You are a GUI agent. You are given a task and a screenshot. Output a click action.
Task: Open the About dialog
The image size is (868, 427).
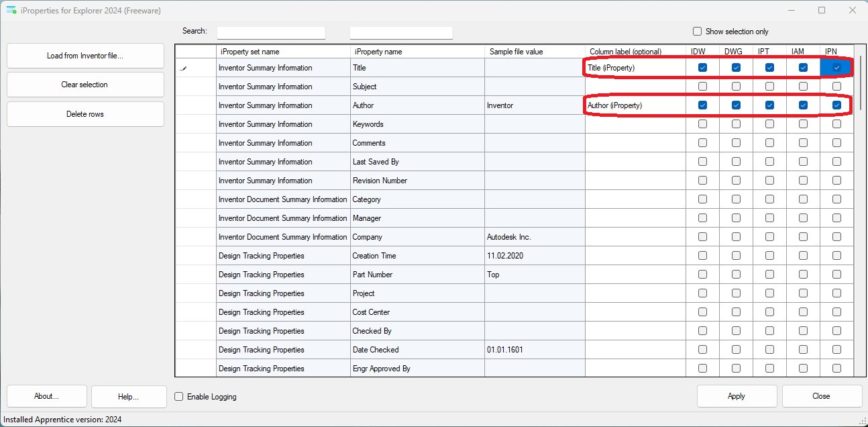pos(47,396)
